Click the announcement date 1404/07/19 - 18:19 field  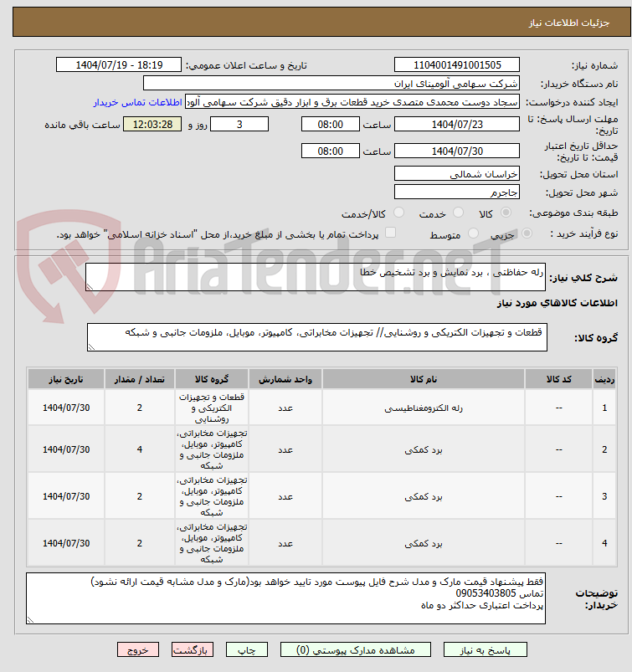point(119,64)
